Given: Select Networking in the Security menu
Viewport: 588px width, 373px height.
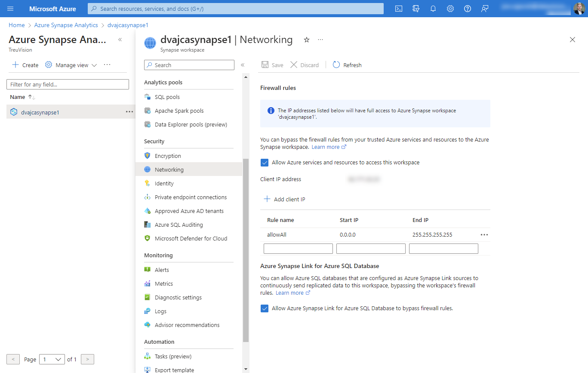Looking at the screenshot, I should (189, 170).
